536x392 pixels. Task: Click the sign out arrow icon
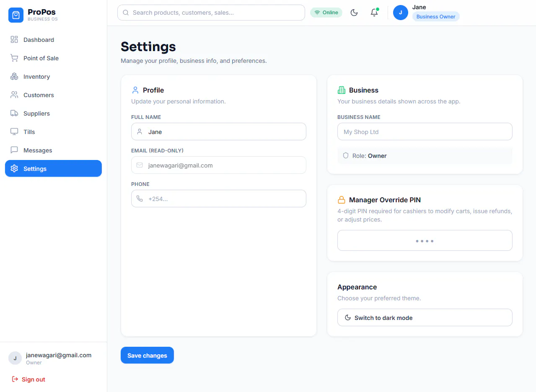(x=15, y=379)
